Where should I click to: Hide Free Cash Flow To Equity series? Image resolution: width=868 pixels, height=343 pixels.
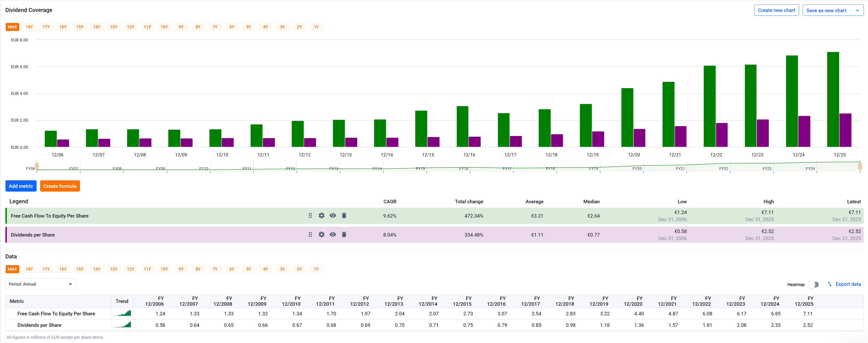coord(333,216)
